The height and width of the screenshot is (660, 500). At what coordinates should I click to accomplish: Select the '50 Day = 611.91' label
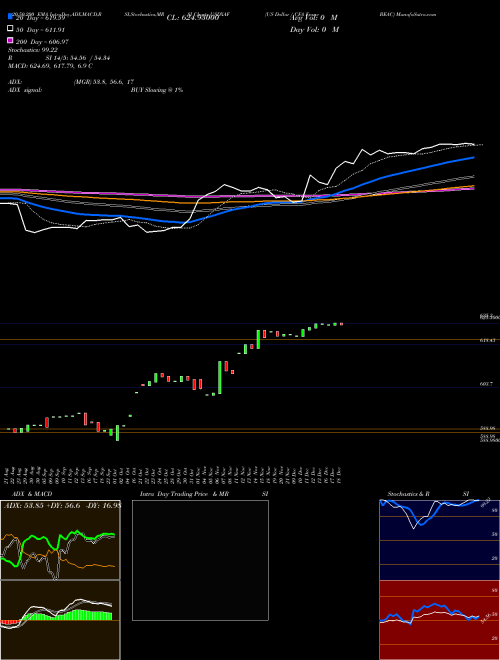(40, 30)
